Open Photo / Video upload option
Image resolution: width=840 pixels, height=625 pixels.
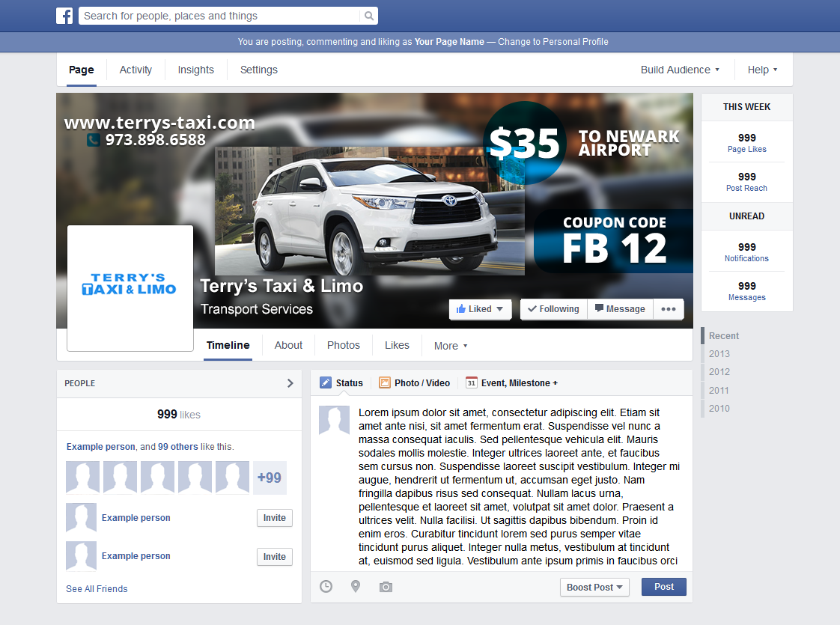414,382
